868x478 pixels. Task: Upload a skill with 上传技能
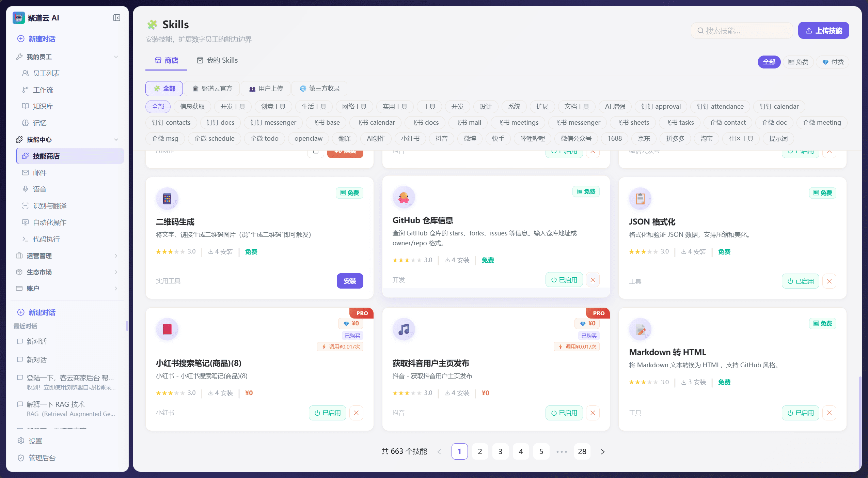coord(823,31)
